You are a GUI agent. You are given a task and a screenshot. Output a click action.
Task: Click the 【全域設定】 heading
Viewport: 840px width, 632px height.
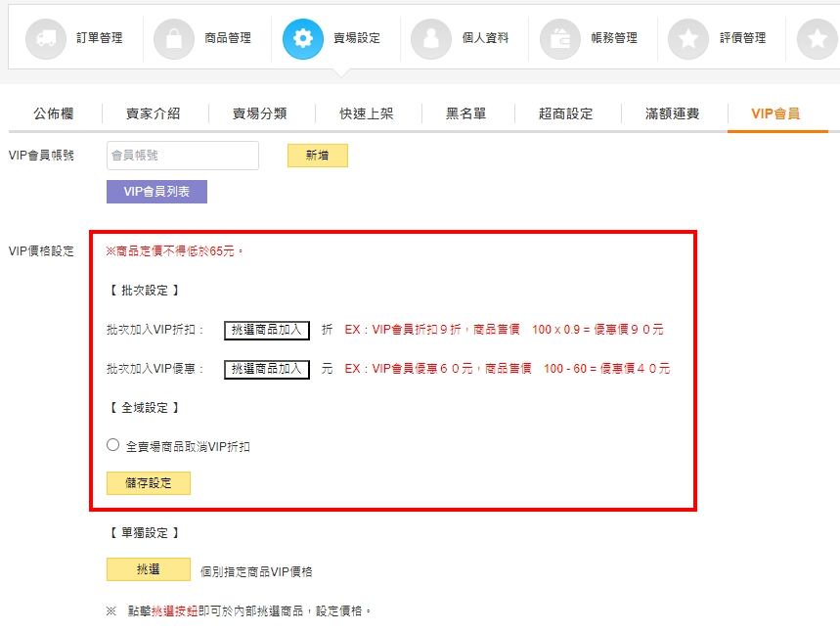coord(145,408)
